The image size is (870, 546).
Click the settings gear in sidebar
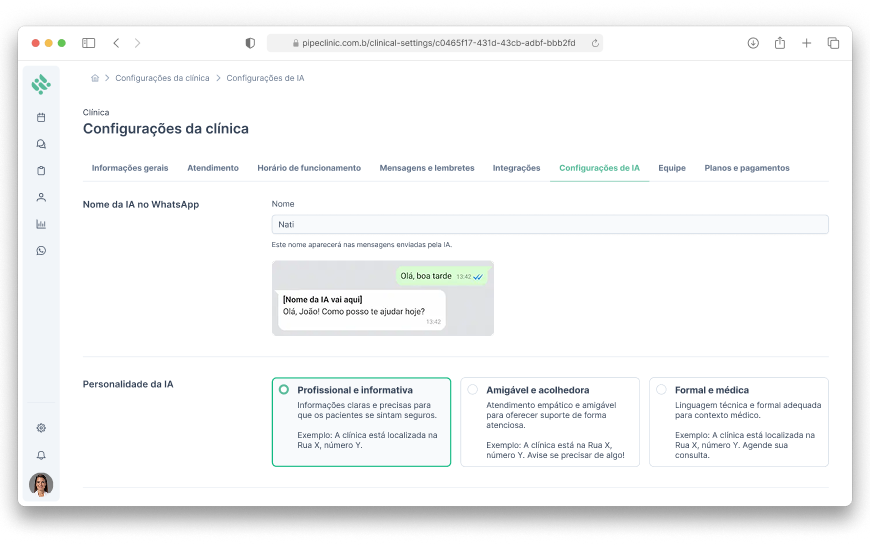(41, 428)
